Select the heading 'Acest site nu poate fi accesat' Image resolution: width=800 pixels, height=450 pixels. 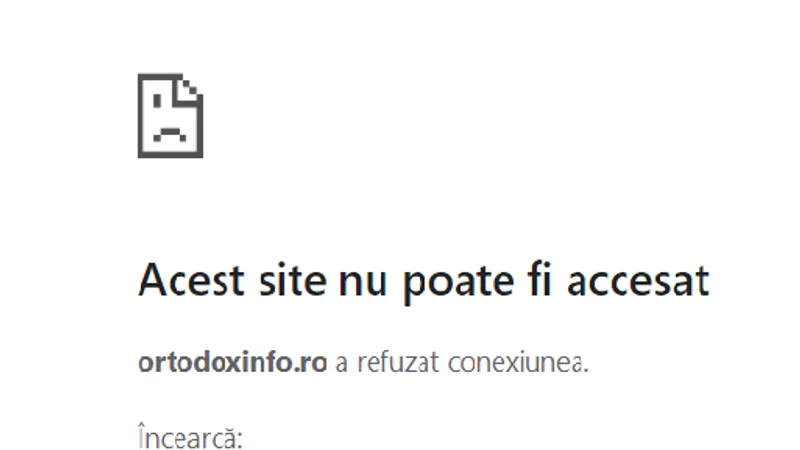tap(424, 281)
